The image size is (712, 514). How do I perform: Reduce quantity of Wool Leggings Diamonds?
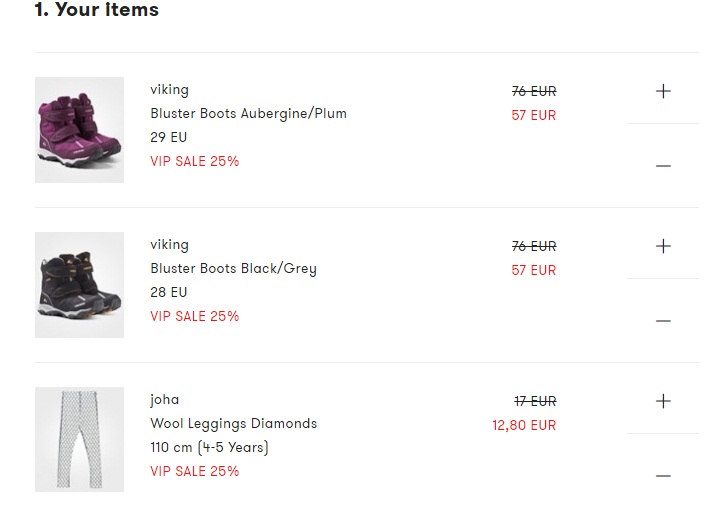[663, 476]
